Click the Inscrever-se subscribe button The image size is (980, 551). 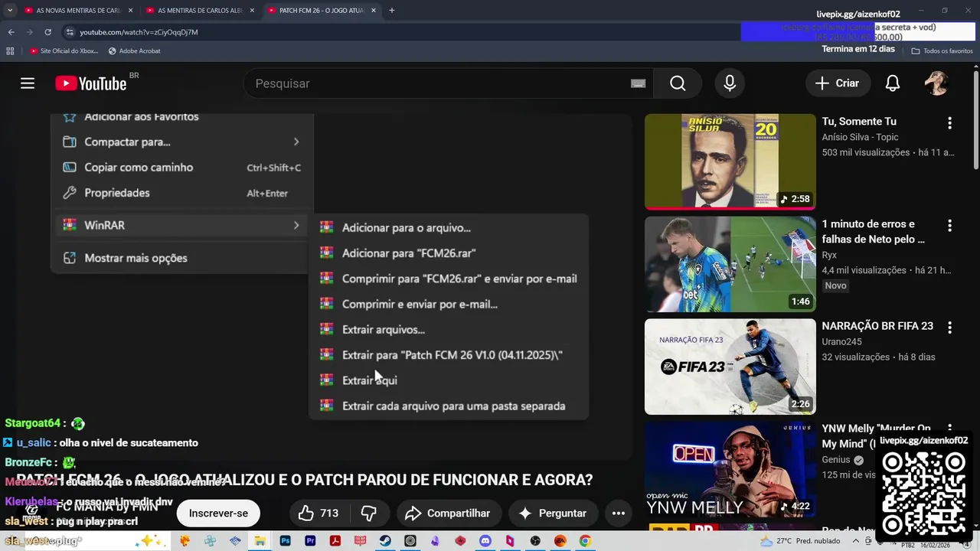[x=218, y=514]
